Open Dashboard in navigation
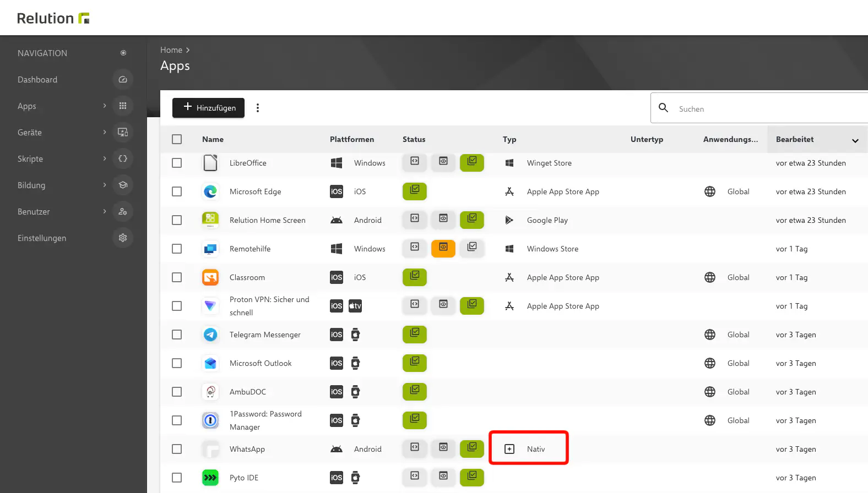868x493 pixels. click(x=37, y=80)
